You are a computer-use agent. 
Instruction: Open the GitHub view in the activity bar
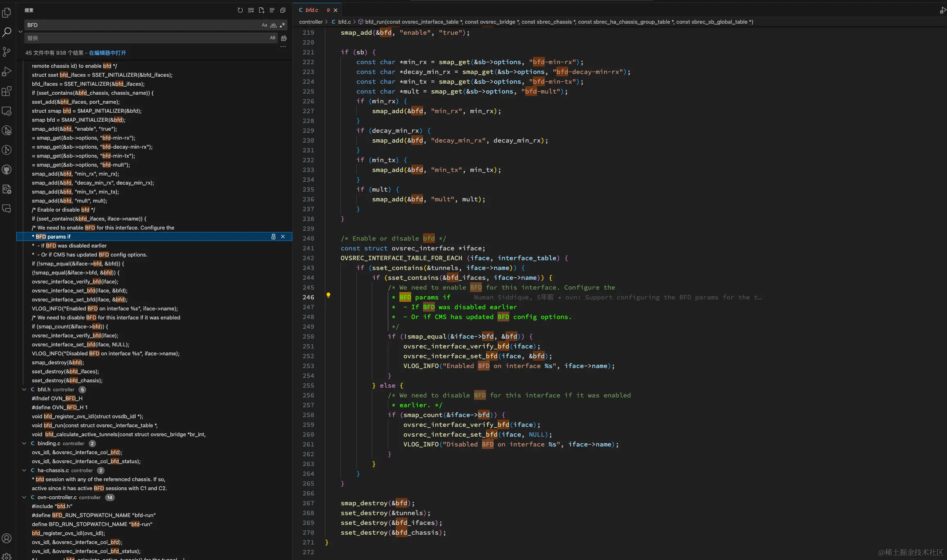point(7,170)
